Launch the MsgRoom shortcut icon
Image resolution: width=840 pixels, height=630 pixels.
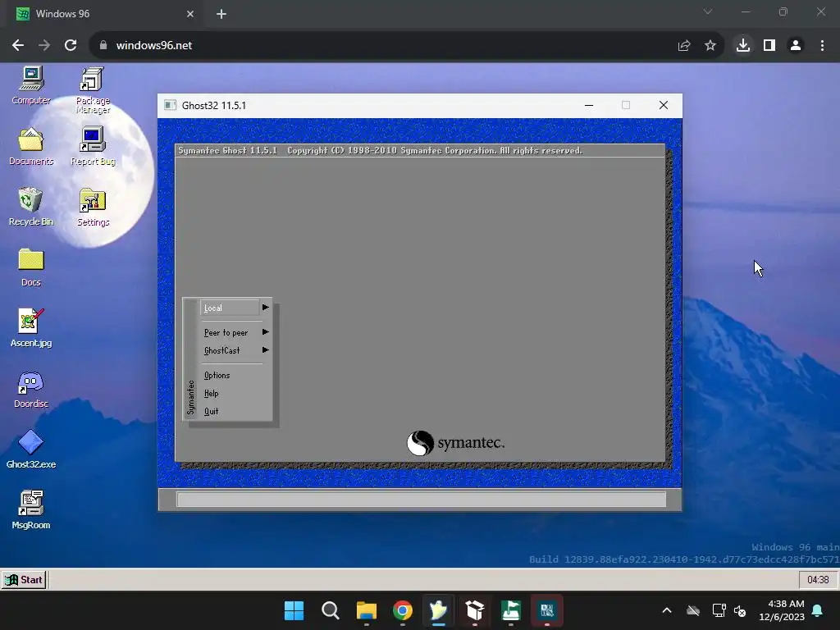point(31,510)
